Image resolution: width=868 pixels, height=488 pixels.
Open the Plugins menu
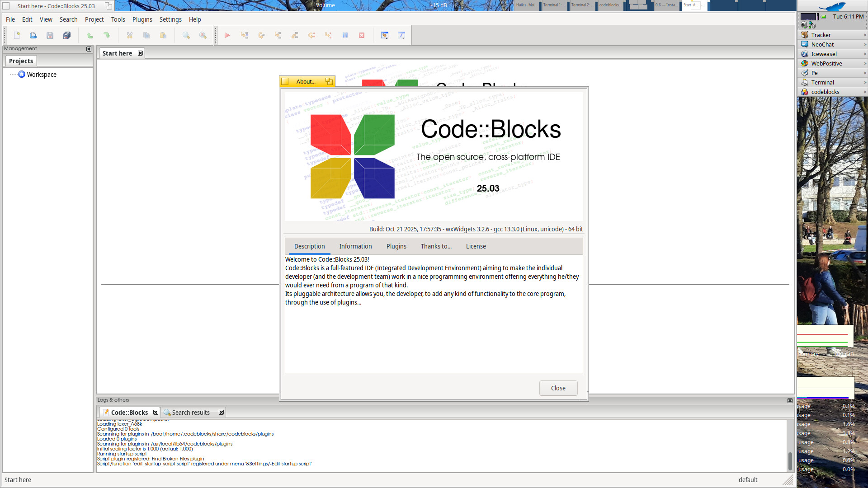(x=142, y=19)
